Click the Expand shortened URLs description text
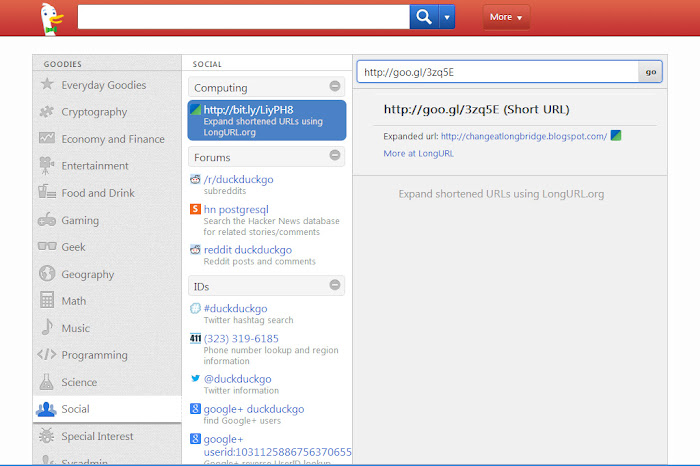Viewport: 700px width, 466px height. pos(501,194)
